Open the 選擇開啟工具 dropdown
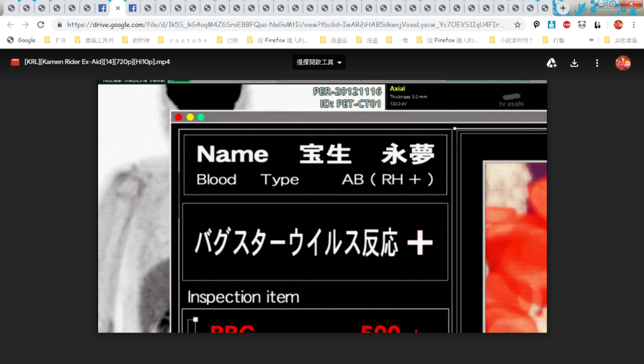This screenshot has height=364, width=644. coord(319,62)
